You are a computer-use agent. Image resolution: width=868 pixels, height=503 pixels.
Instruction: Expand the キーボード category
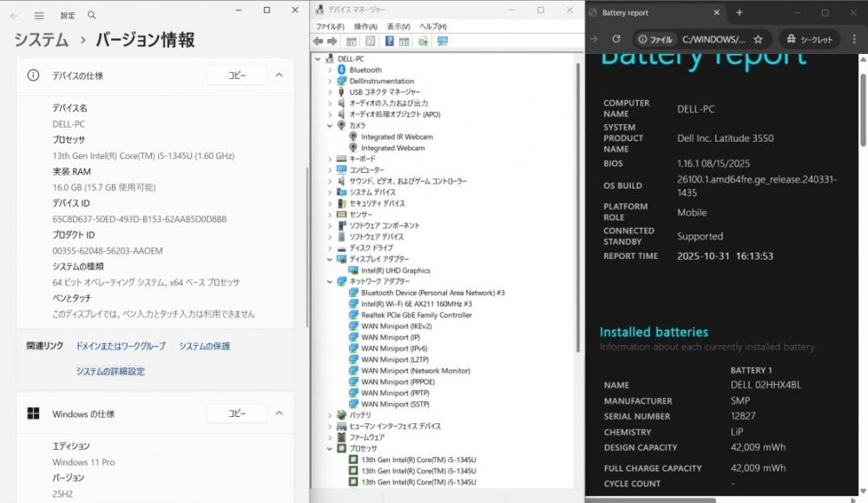(x=330, y=159)
